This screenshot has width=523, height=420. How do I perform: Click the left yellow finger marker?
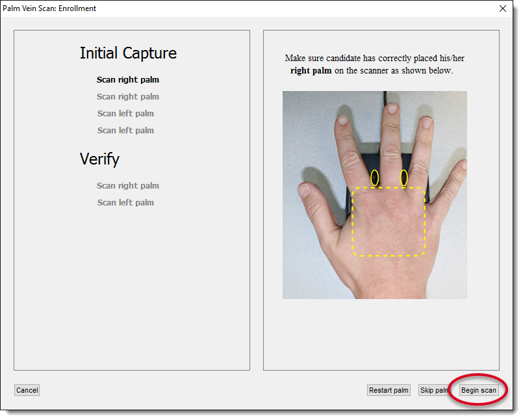pyautogui.click(x=375, y=176)
